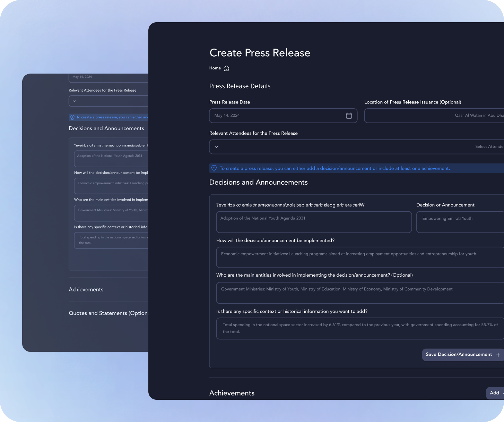The image size is (504, 422).
Task: Click the lightbulb info icon in the front banner
Action: pos(214,168)
